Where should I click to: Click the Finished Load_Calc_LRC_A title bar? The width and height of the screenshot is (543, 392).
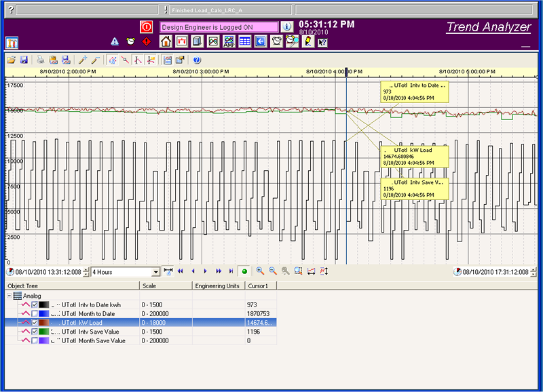point(210,9)
